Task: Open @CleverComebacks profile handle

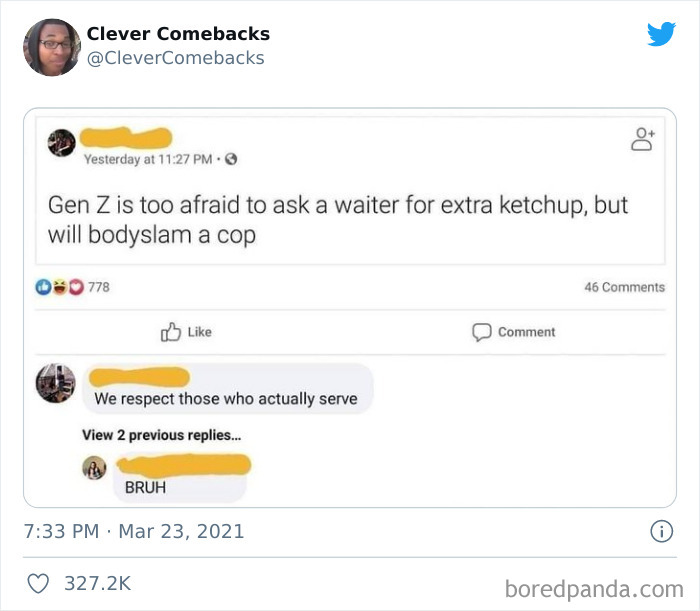Action: pos(176,58)
